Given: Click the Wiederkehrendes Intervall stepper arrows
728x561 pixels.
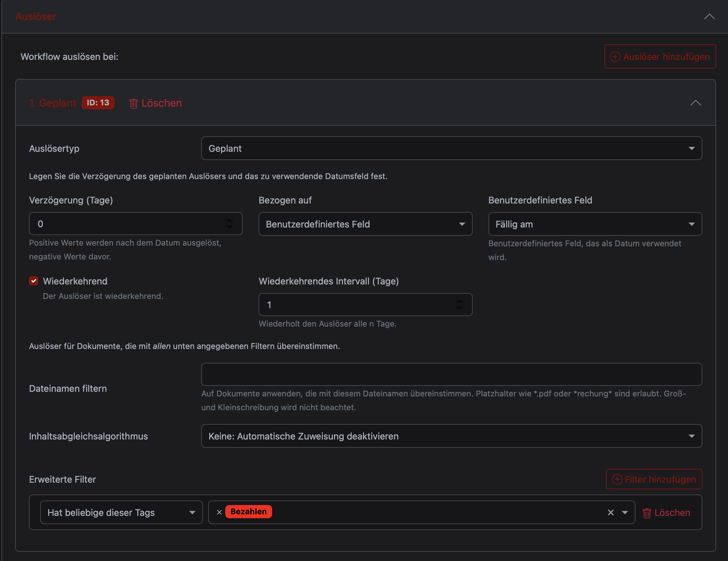Looking at the screenshot, I should point(459,305).
